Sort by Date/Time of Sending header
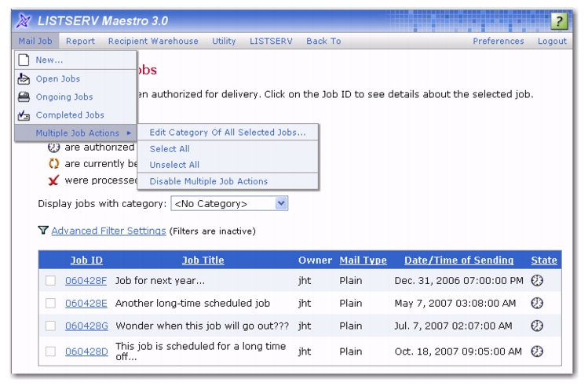 (459, 260)
